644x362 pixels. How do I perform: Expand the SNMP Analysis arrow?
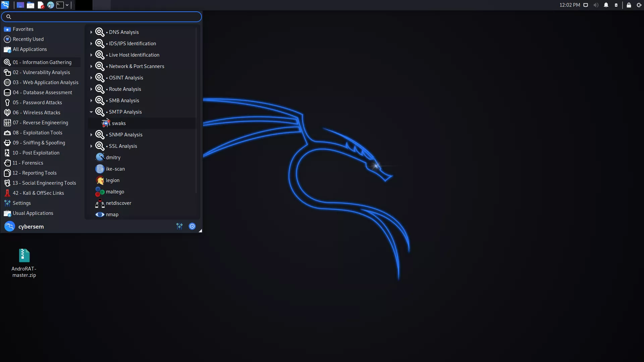(91, 135)
